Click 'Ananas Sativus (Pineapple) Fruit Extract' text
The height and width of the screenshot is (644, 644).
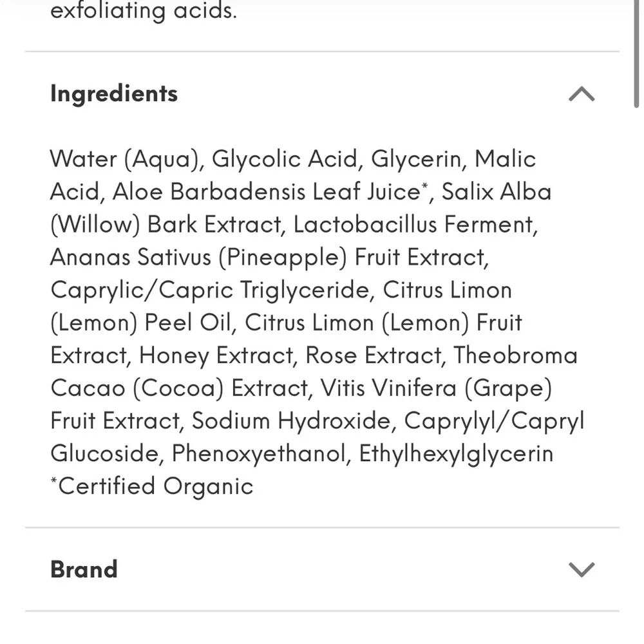pos(269,258)
